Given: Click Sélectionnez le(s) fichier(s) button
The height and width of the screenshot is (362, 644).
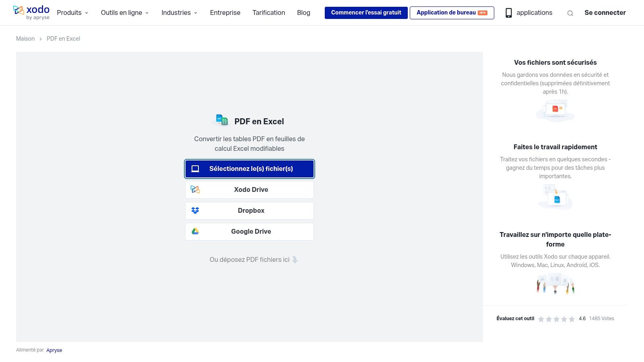Looking at the screenshot, I should (250, 169).
